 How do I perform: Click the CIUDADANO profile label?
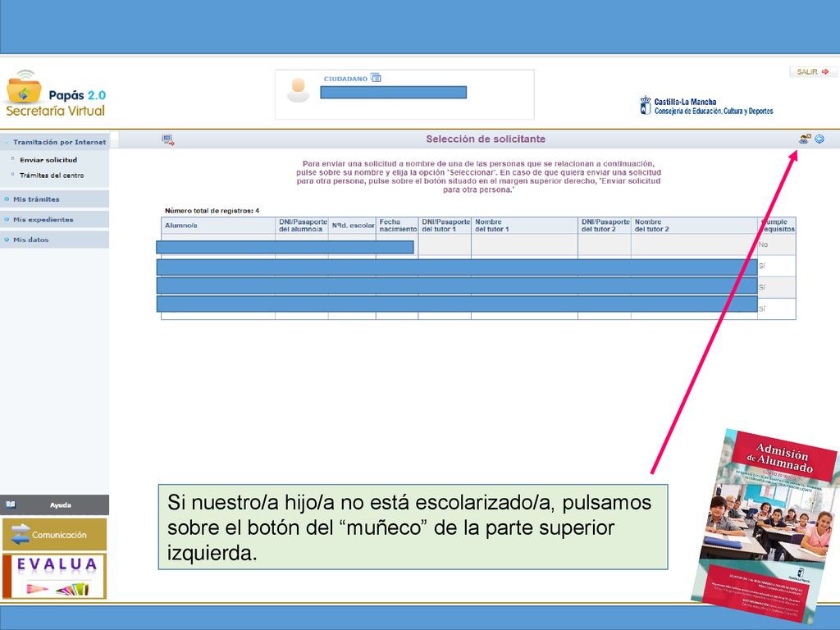tap(345, 79)
